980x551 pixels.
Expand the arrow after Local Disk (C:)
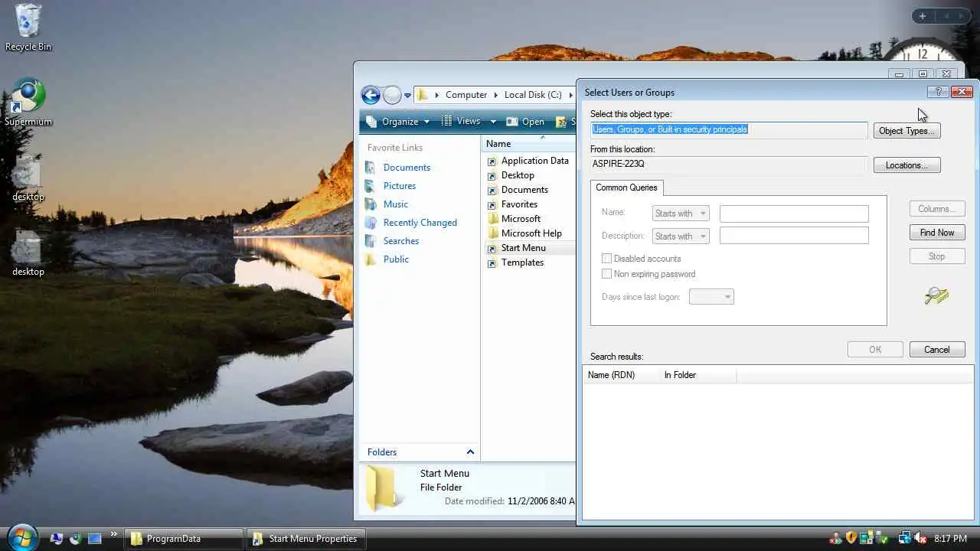click(570, 95)
